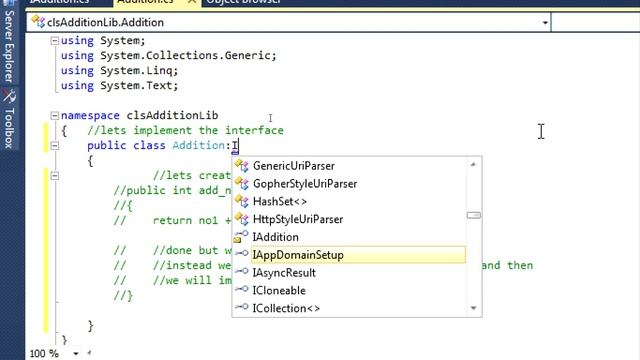Open the clsAdditionLib.Addition type dropdown
The image size is (640, 360).
(x=545, y=23)
